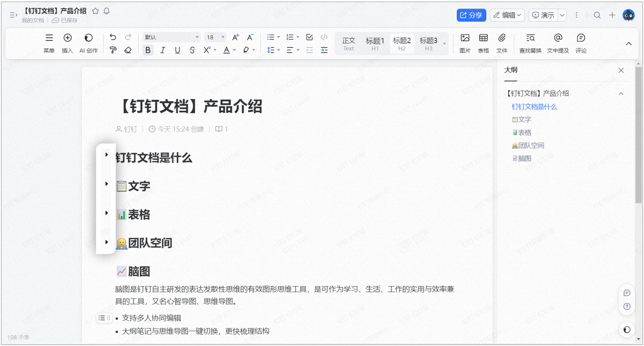
Task: Create new document with plus icon
Action: click(612, 15)
